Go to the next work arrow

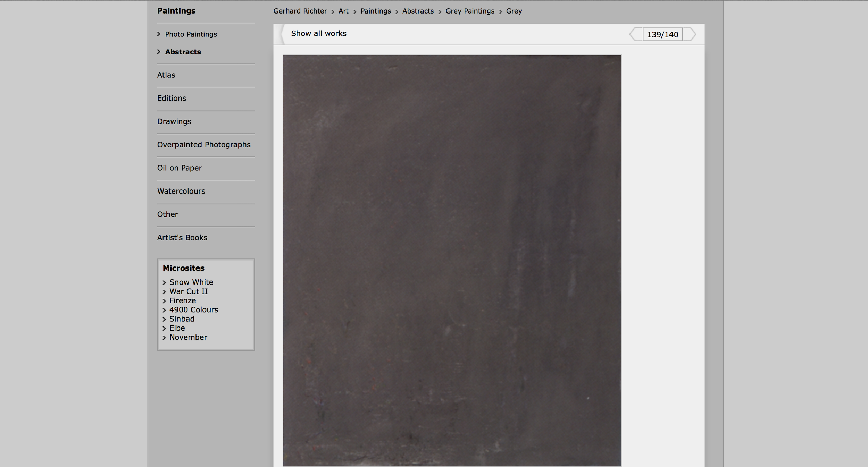(x=690, y=34)
